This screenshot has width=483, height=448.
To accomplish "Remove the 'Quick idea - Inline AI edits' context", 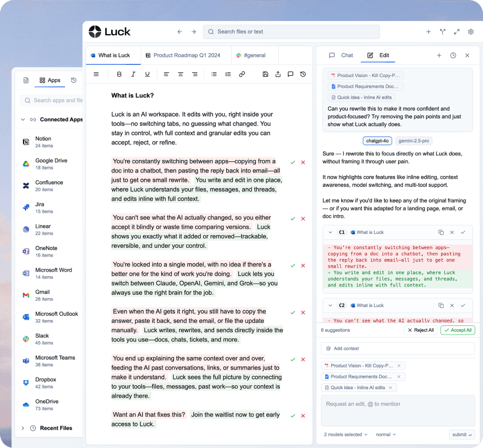I will 391,388.
